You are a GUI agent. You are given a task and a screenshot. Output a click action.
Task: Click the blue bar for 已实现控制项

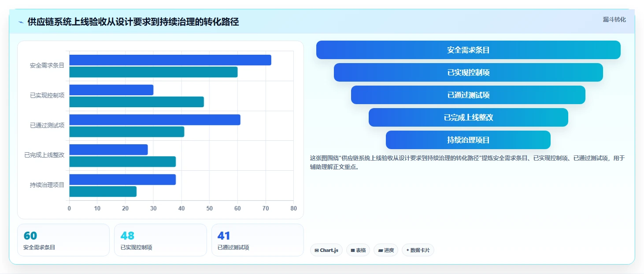pos(111,90)
